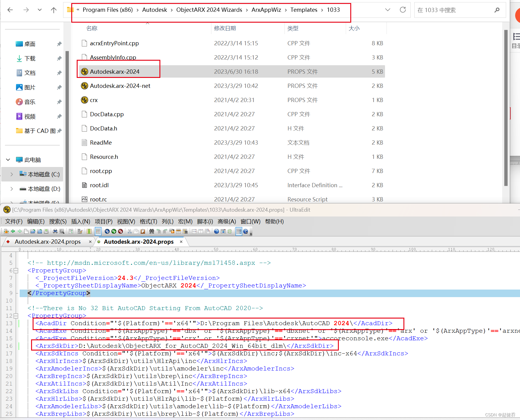The width and height of the screenshot is (520, 420).
Task: Click the copy icon in UltraEdit toolbar
Action: (136, 231)
